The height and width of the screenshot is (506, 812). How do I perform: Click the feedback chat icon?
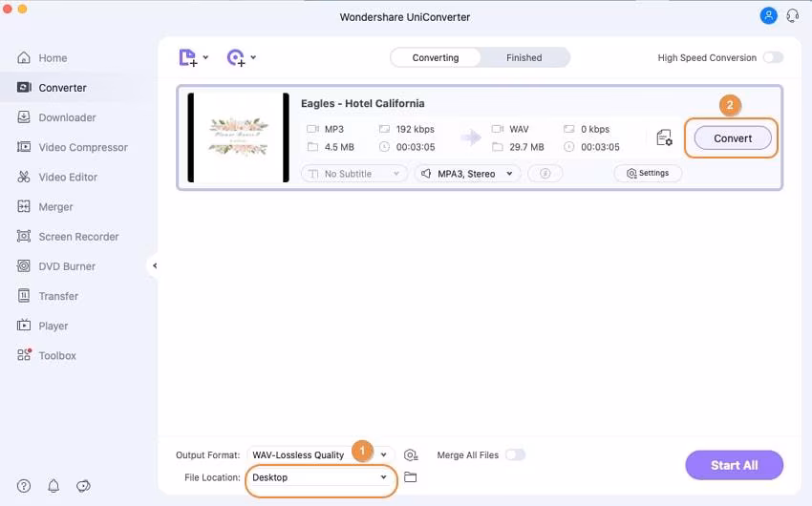[x=83, y=486]
